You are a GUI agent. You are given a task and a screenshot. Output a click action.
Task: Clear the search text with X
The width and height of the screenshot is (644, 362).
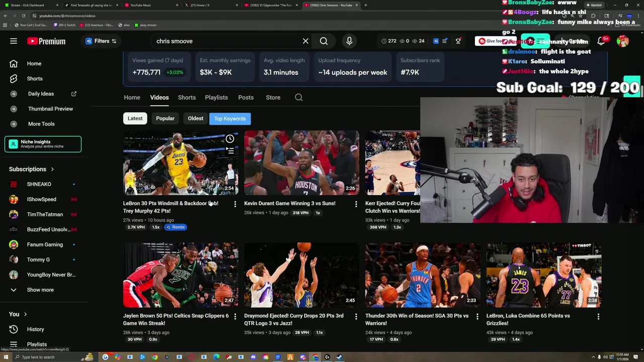pyautogui.click(x=305, y=41)
